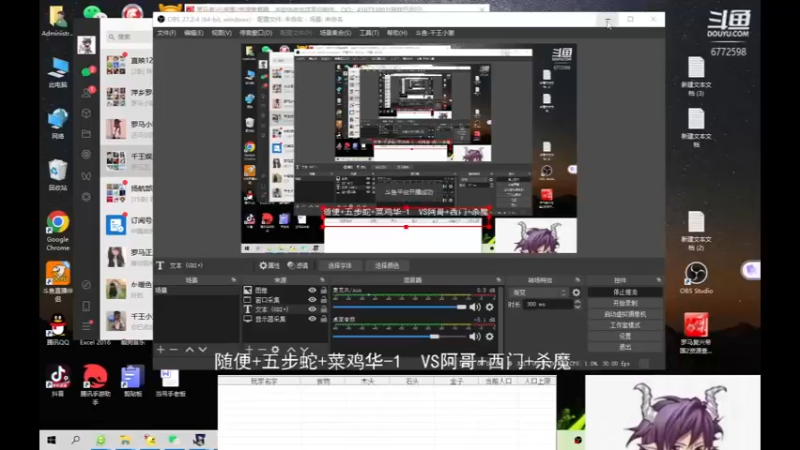Open Google Chrome desktop shortcut
The height and width of the screenshot is (450, 800).
(58, 231)
